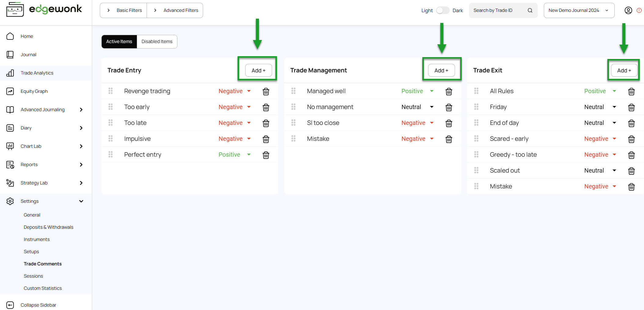Add a new Trade Entry comment
This screenshot has width=644, height=310.
click(x=258, y=70)
